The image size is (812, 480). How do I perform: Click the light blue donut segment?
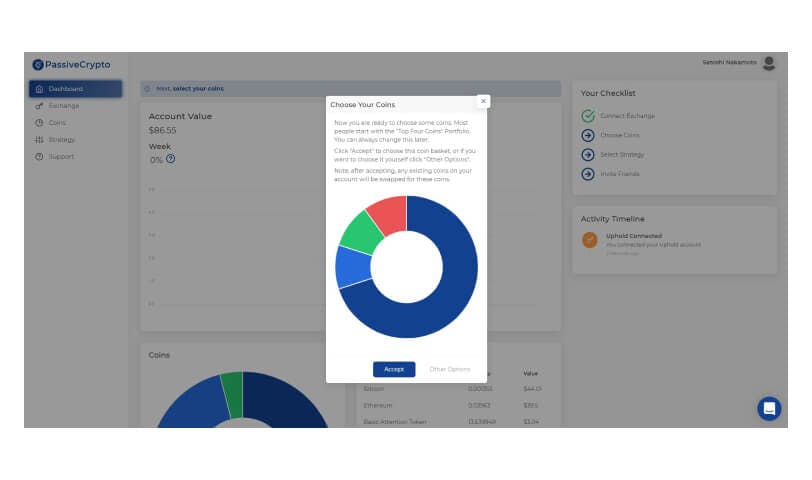click(x=352, y=267)
